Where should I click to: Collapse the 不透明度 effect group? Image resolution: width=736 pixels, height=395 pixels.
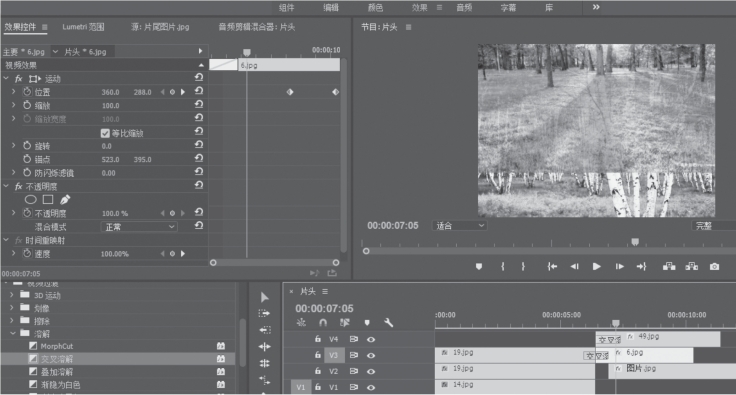tap(6, 186)
